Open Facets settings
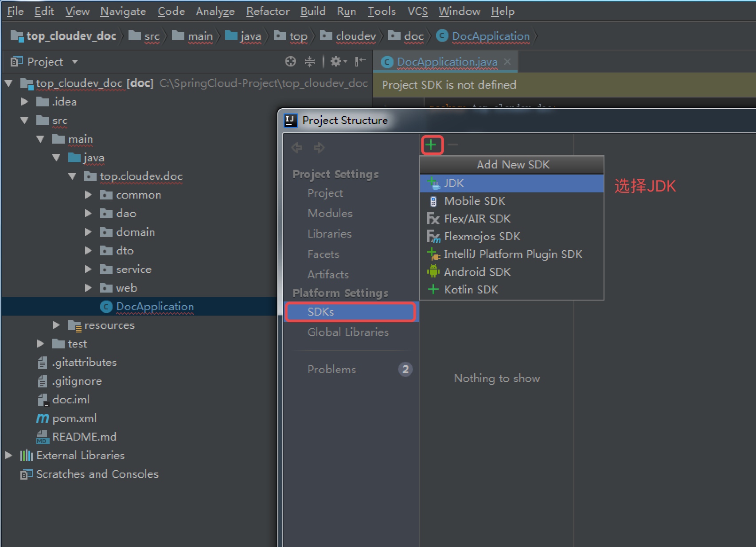Screen dimensions: 756x547 (323, 254)
